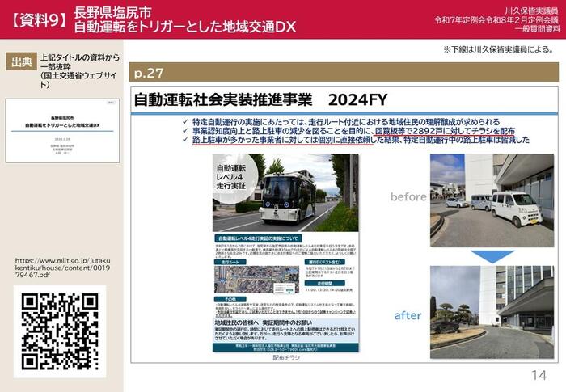This screenshot has height=392, width=566.
Task: Click the page number 14
Action: pyautogui.click(x=539, y=374)
